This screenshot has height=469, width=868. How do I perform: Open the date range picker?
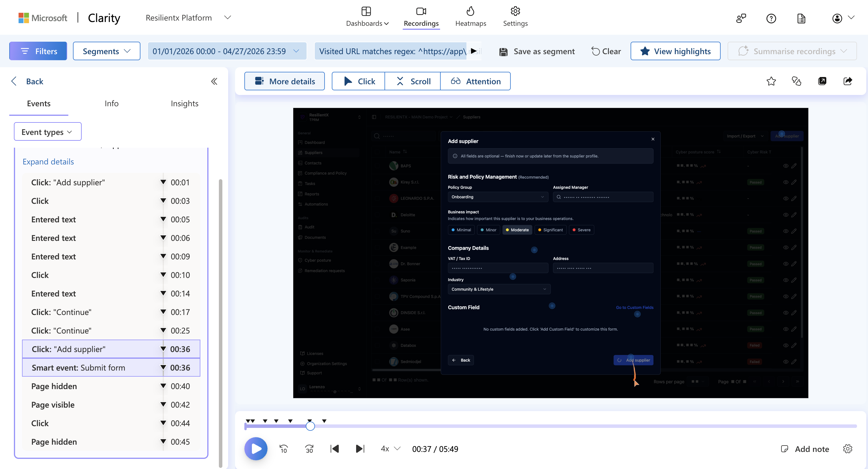coord(227,51)
